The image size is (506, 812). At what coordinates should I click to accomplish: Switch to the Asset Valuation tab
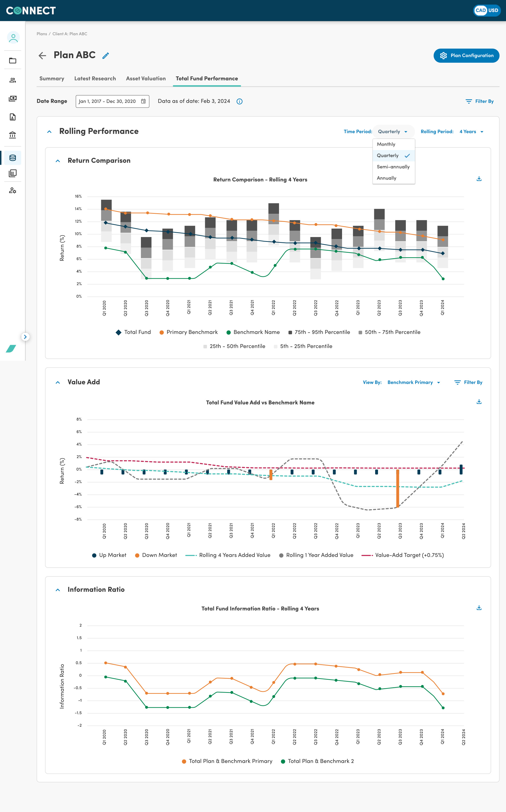click(x=146, y=79)
